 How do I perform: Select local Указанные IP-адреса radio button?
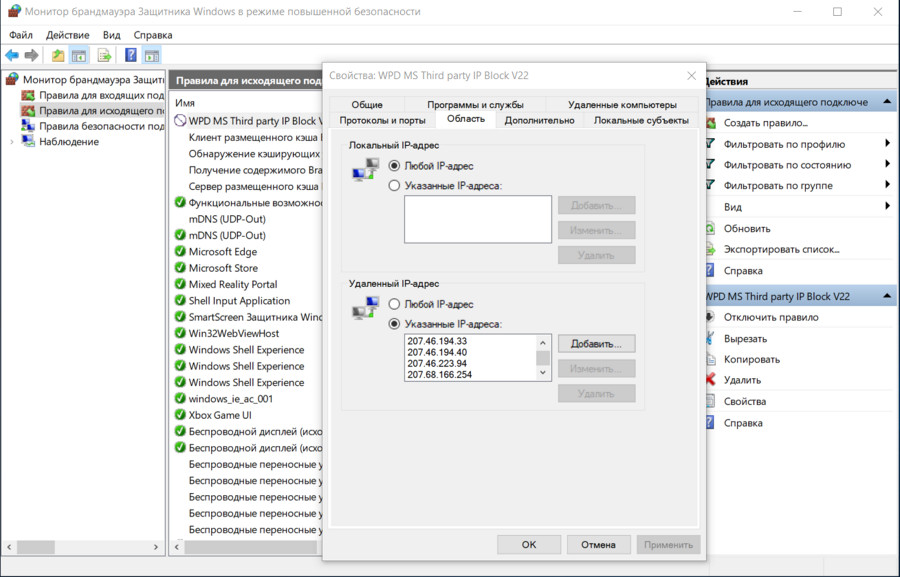coord(394,185)
